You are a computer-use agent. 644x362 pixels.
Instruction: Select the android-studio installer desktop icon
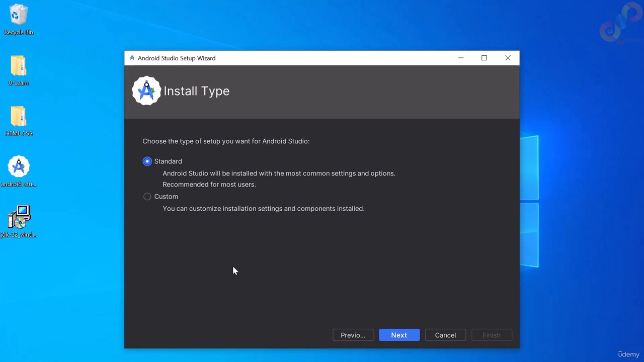coord(19,171)
